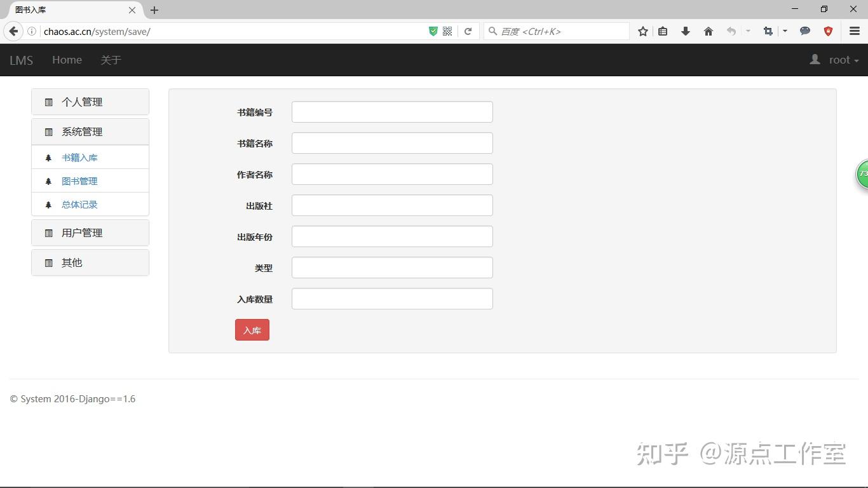
Task: Select the screenshot crop tool icon
Action: pos(768,31)
